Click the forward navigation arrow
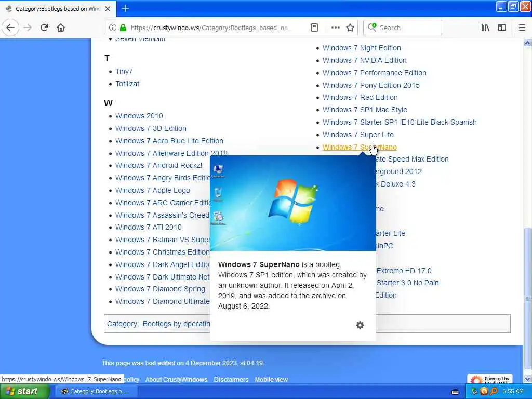 click(28, 28)
